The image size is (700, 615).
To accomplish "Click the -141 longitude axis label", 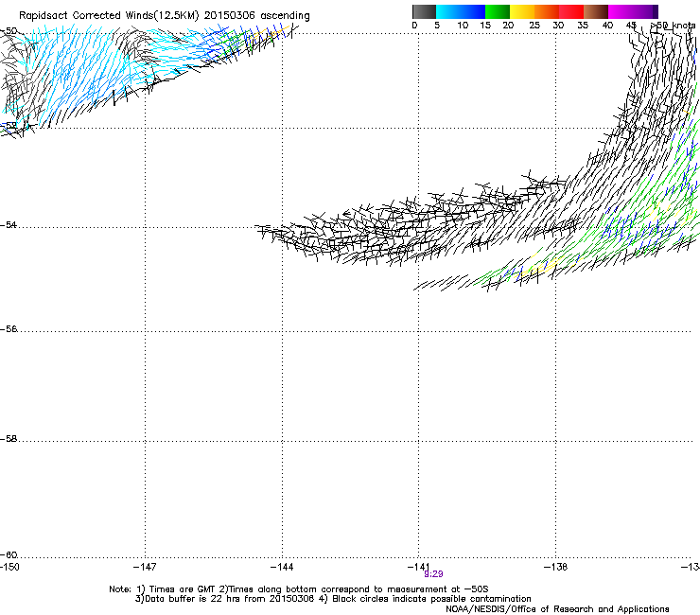I will click(419, 567).
